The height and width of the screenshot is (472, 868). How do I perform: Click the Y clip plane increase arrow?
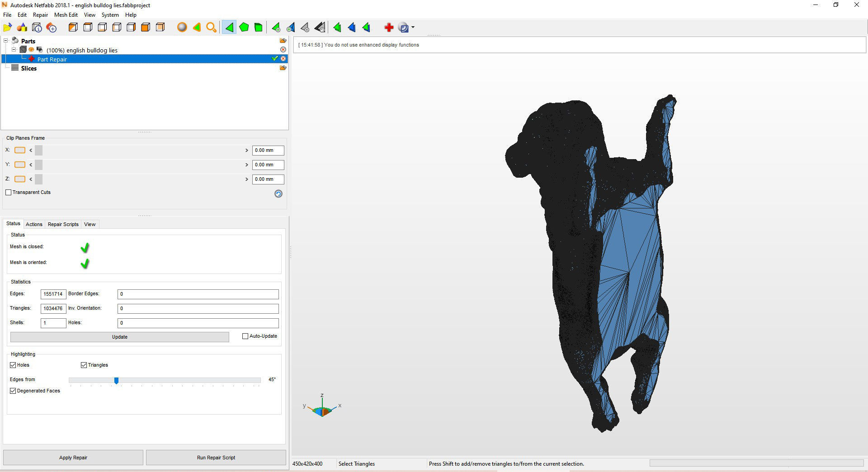[x=247, y=165]
